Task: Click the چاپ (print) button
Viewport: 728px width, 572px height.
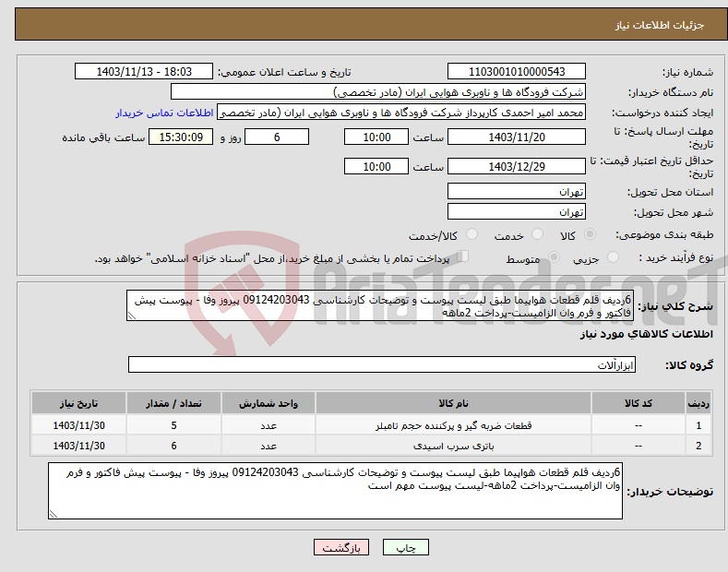Action: point(405,547)
